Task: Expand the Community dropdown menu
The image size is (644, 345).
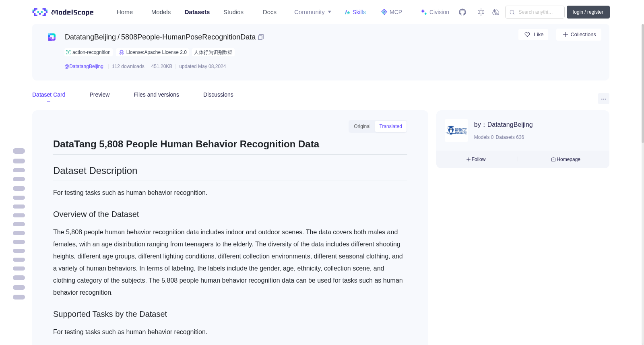Action: [313, 12]
